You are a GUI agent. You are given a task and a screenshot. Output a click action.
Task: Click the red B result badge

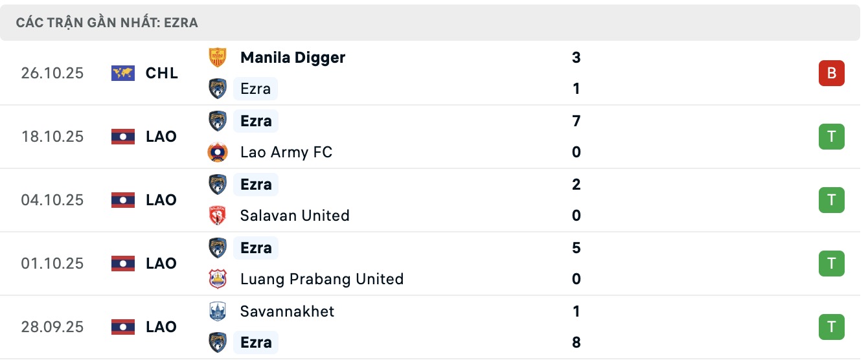point(831,73)
